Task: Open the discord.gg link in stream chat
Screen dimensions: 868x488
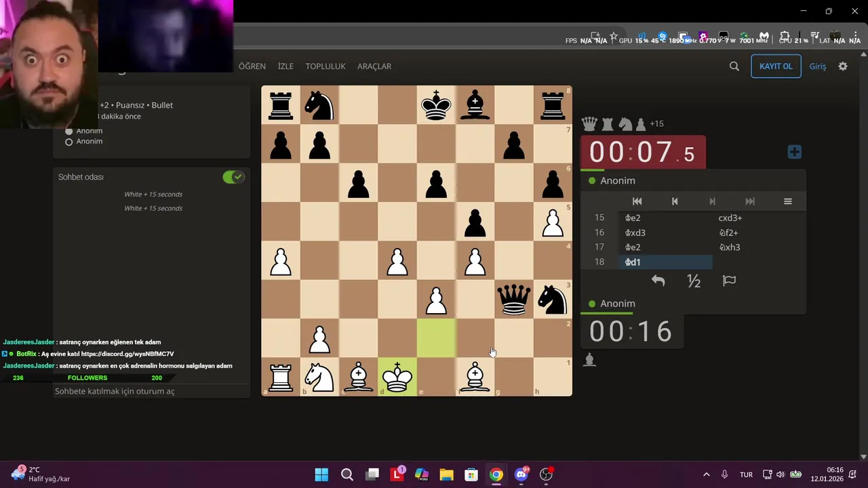Action: click(127, 354)
